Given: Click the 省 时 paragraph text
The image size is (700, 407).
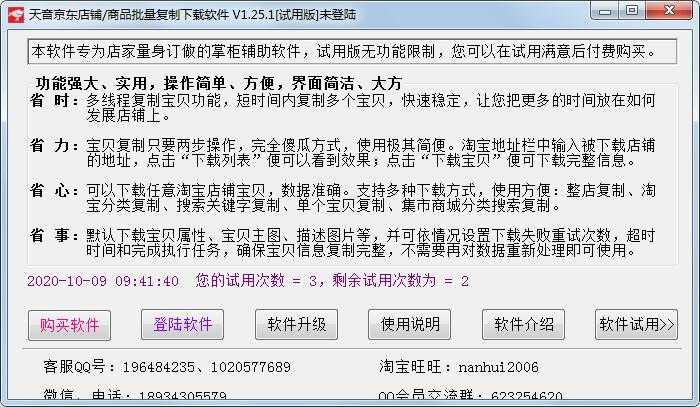Looking at the screenshot, I should [x=343, y=108].
